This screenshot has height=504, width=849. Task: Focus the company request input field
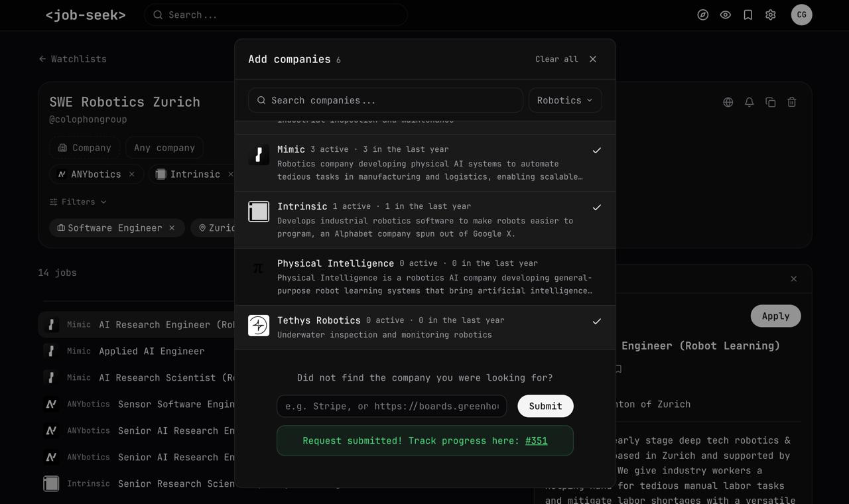pyautogui.click(x=392, y=406)
